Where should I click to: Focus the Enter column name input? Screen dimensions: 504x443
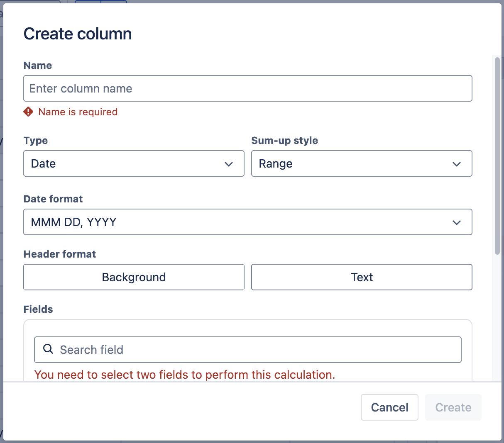(247, 88)
